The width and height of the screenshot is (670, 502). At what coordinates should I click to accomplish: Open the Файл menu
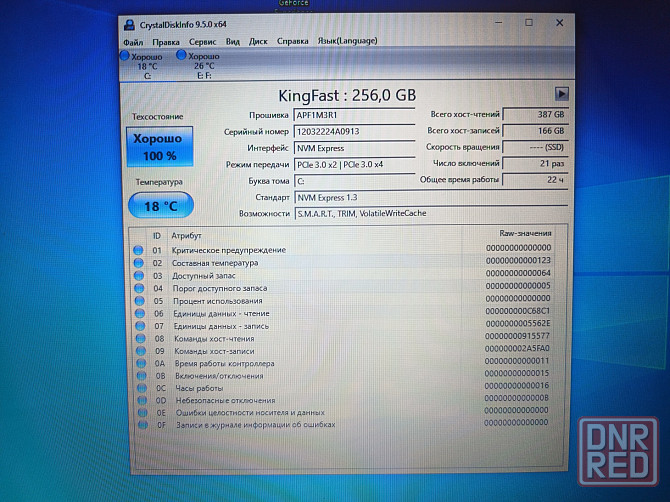[x=133, y=42]
